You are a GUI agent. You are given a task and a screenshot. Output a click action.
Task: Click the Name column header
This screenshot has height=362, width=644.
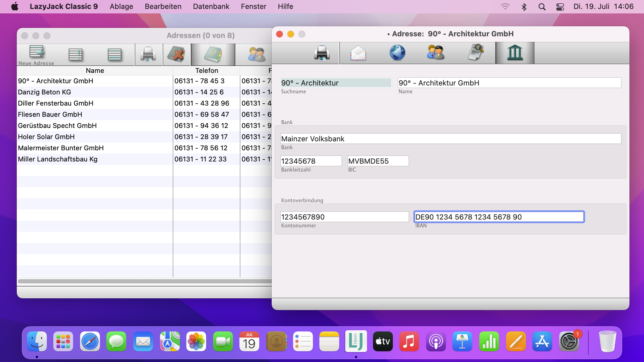[x=95, y=71]
